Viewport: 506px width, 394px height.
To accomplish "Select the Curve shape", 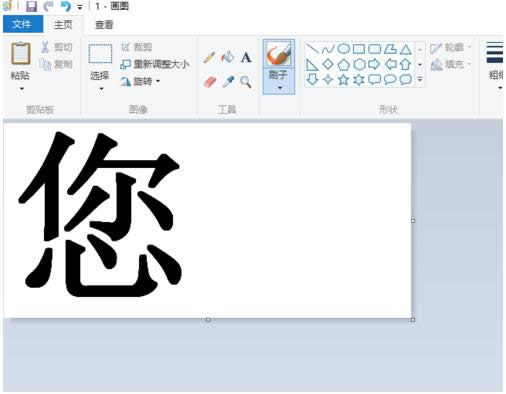I will coord(328,49).
